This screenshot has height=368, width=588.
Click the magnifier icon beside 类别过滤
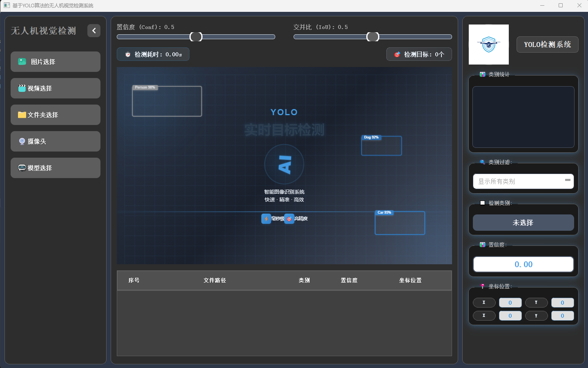click(483, 162)
